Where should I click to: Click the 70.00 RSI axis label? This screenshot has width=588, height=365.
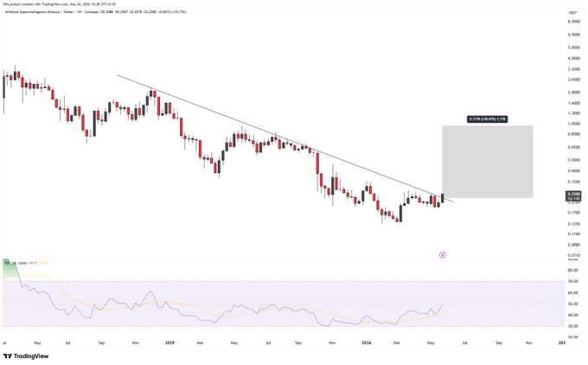572,281
